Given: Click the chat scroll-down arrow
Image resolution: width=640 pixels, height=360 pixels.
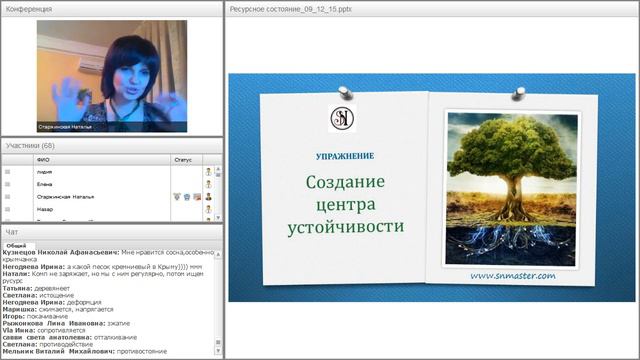Looking at the screenshot, I should pos(218,351).
